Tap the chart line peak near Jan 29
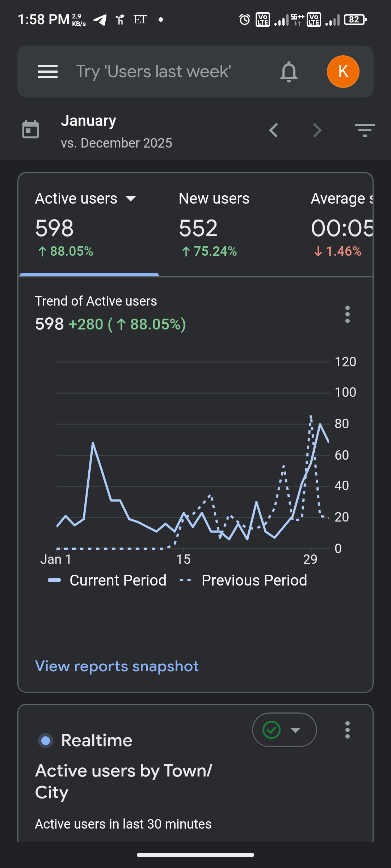Viewport: 391px width, 868px height. pyautogui.click(x=320, y=424)
